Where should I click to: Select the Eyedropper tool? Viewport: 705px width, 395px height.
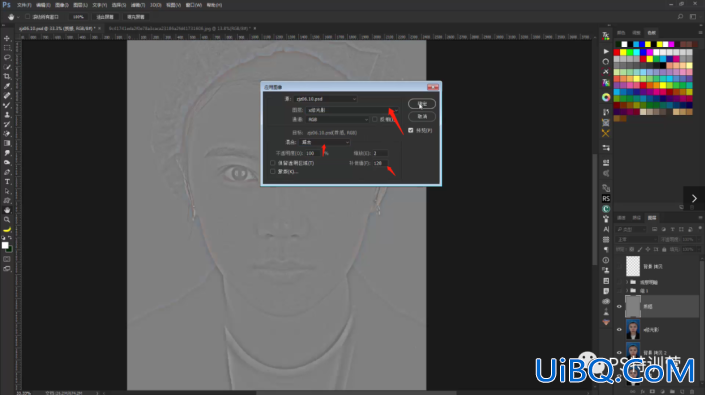click(x=7, y=86)
